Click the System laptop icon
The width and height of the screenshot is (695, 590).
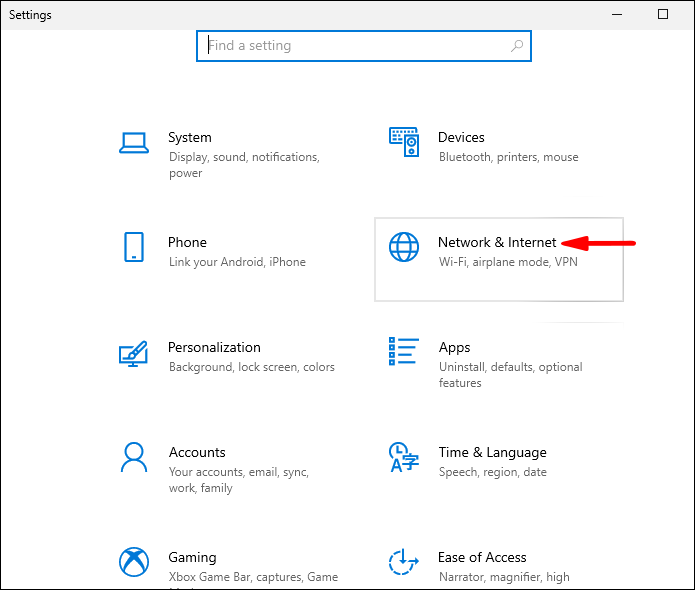pyautogui.click(x=134, y=142)
